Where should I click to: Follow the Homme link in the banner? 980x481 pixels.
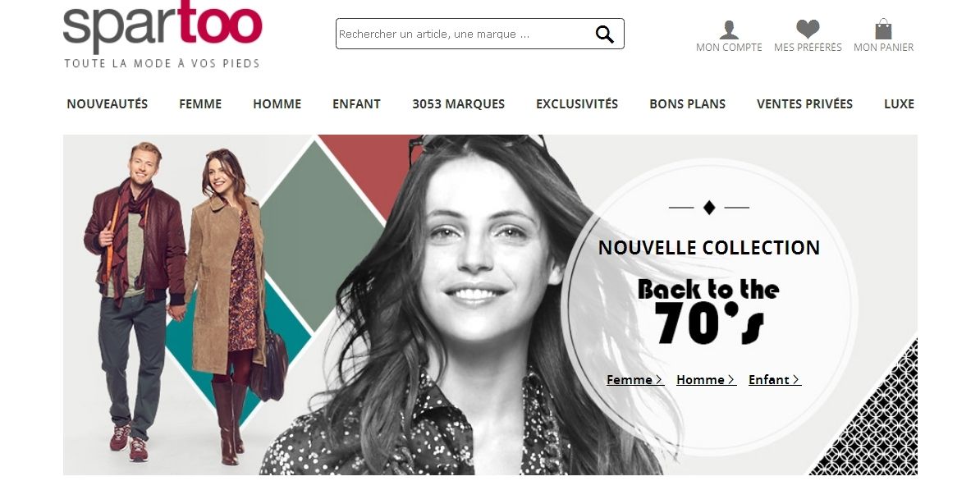pyautogui.click(x=706, y=380)
